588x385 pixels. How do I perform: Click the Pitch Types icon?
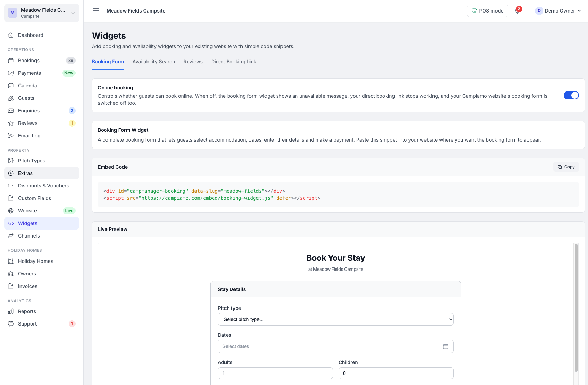coord(11,161)
